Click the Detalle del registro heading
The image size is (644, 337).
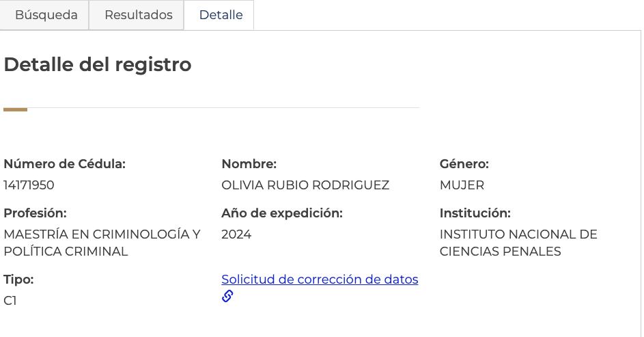click(98, 65)
